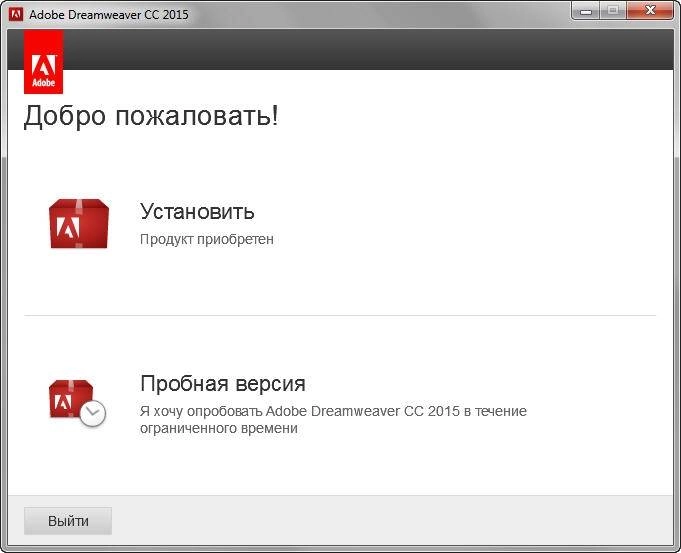Click the Выйти button

click(68, 520)
